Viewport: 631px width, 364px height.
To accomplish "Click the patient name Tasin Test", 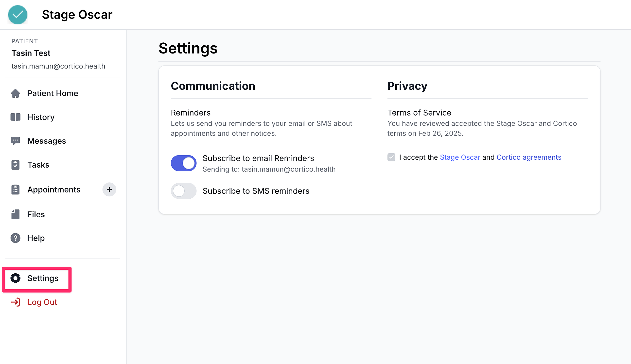I will (x=31, y=53).
